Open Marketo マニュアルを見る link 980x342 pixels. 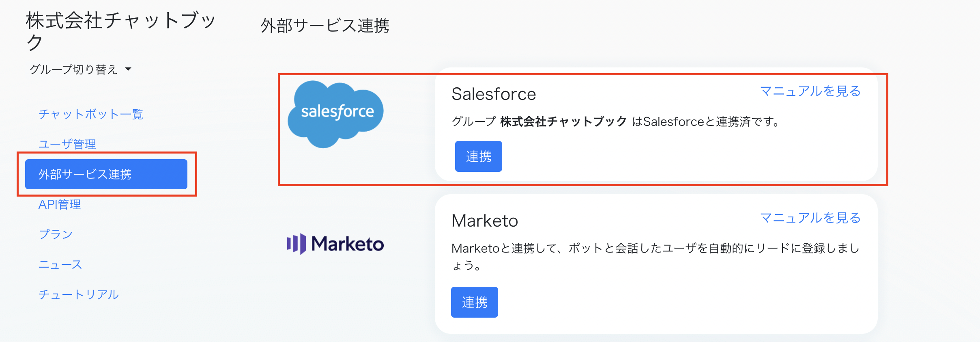pyautogui.click(x=810, y=218)
